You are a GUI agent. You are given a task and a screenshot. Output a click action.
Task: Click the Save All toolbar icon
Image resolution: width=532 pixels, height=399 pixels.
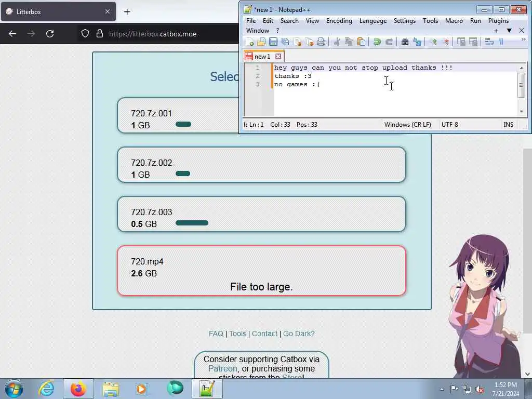point(285,42)
